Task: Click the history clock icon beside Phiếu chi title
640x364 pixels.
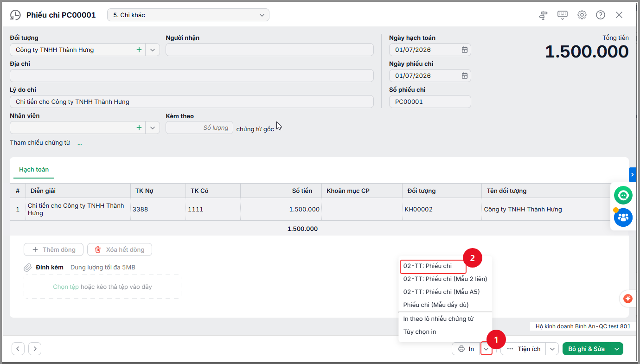Action: click(x=15, y=15)
